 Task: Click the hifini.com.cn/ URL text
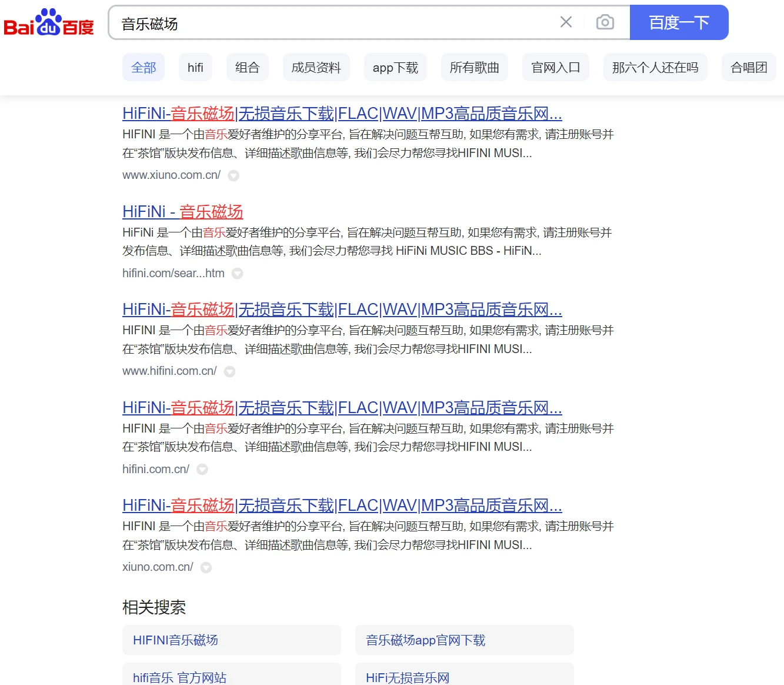[156, 469]
